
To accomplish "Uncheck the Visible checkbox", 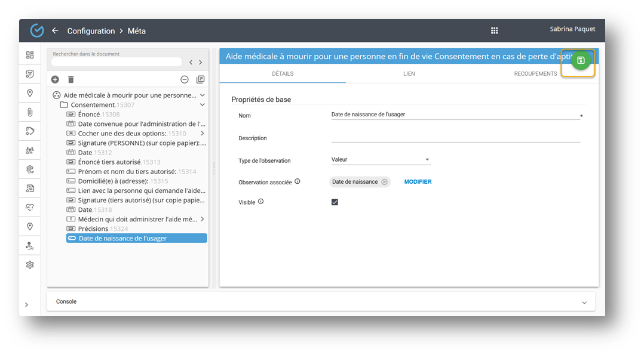I will pos(335,202).
